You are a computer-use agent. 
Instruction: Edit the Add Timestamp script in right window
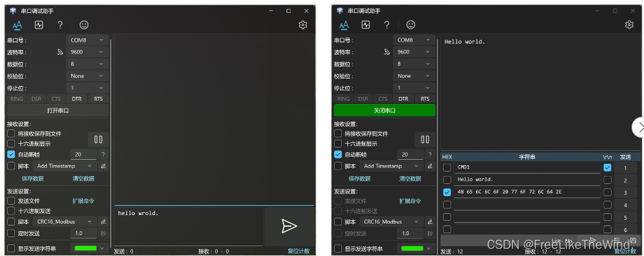430,166
